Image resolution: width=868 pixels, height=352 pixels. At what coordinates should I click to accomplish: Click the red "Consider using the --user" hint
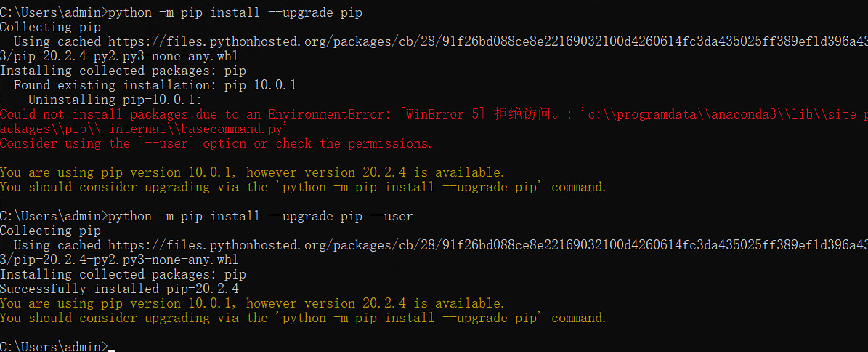[216, 143]
